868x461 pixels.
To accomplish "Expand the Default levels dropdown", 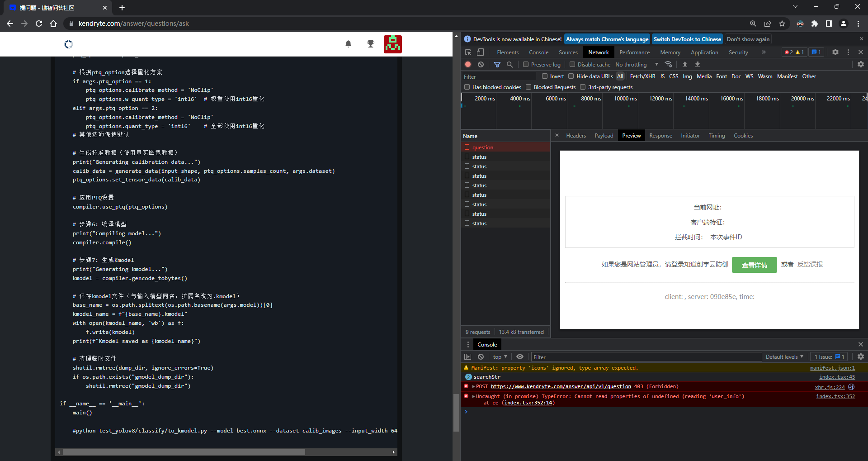I will [x=784, y=357].
